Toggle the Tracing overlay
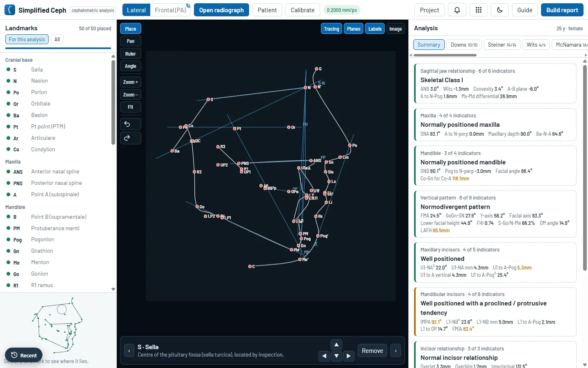 332,29
